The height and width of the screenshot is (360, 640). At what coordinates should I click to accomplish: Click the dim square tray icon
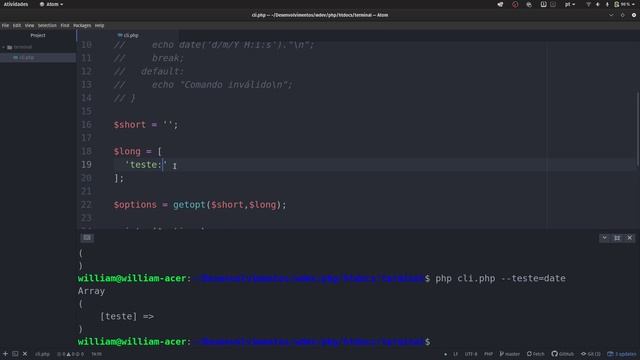point(553,4)
